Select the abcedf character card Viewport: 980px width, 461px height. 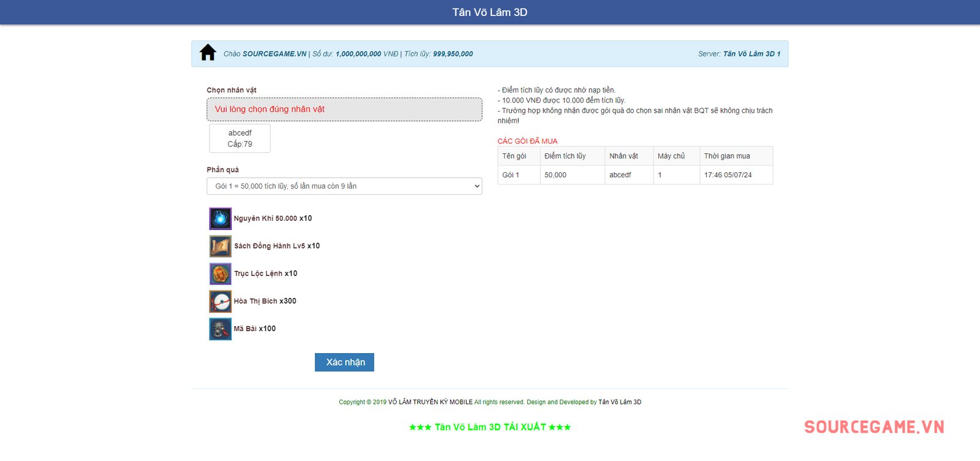pyautogui.click(x=239, y=139)
